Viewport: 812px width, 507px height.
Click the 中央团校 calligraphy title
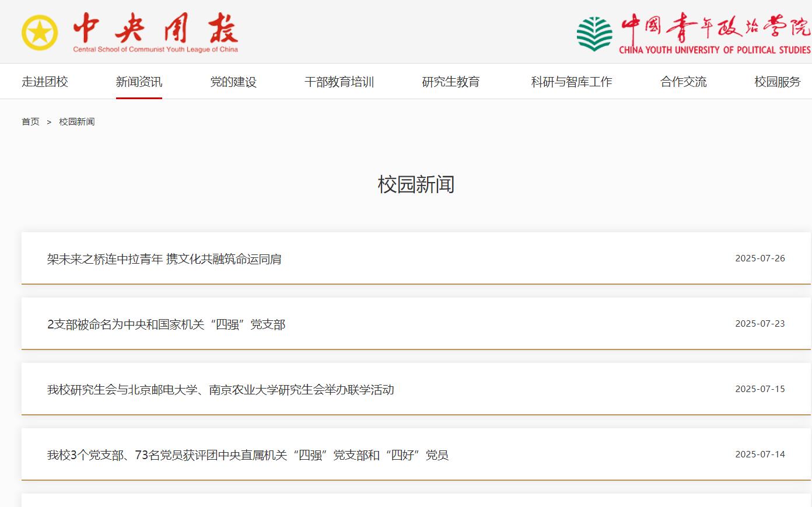coord(155,28)
